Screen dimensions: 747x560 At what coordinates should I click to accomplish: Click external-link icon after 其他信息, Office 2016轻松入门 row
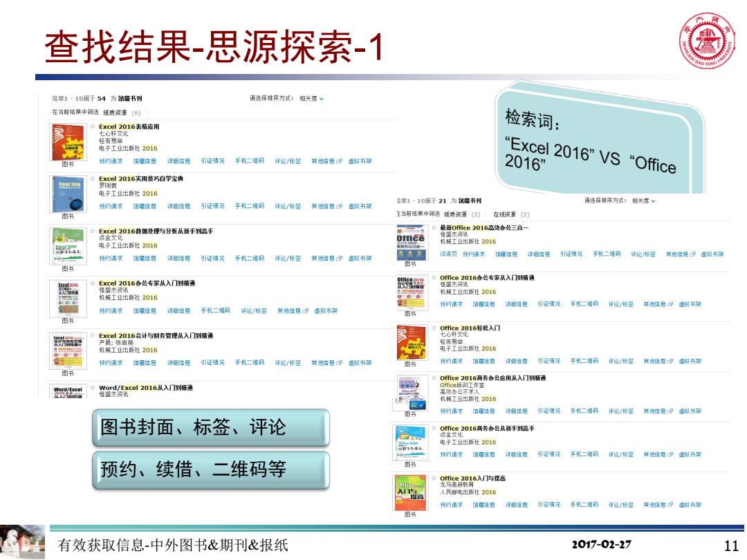(x=670, y=361)
